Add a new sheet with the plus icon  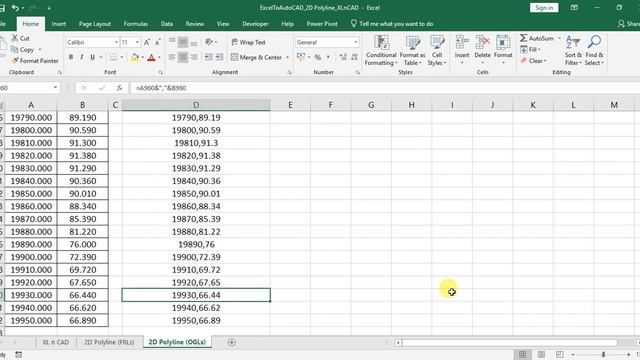coord(231,342)
